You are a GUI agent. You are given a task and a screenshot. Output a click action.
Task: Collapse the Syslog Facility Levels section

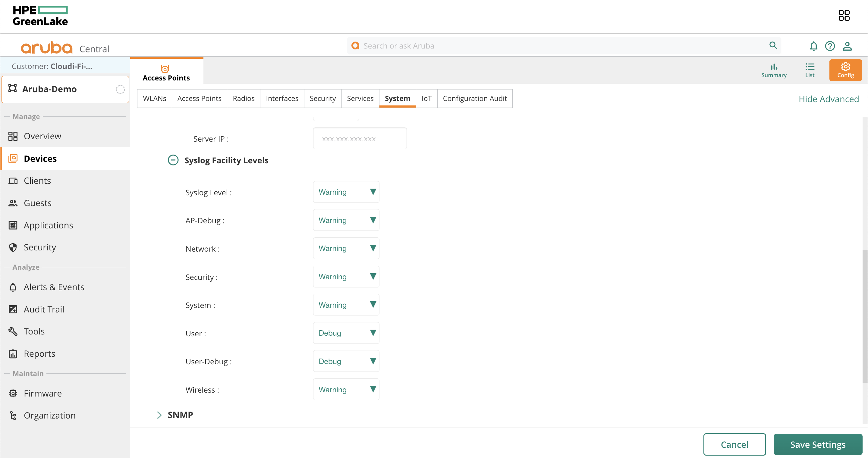click(x=173, y=160)
